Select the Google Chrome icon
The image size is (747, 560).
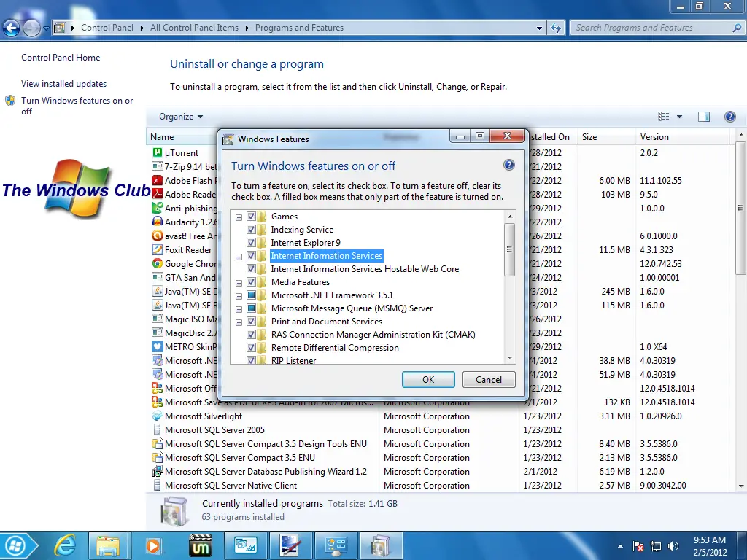(158, 263)
